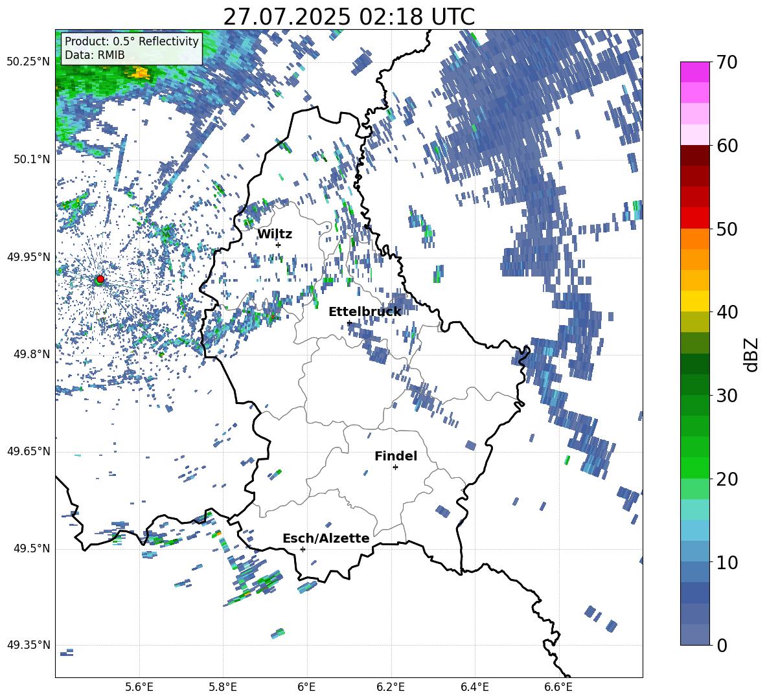Click the 50 value on the colorbar

coord(727,229)
